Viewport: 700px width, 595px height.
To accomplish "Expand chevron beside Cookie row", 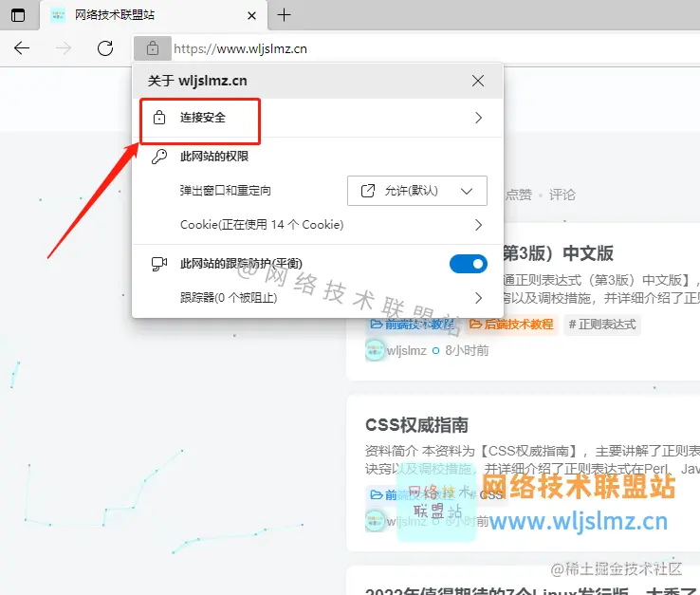I will 479,225.
